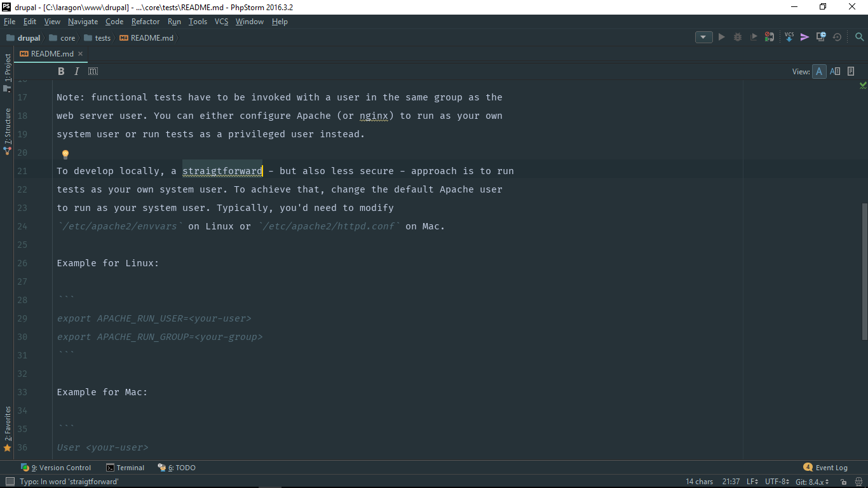Show the intention lightbulb actions

coord(65,154)
